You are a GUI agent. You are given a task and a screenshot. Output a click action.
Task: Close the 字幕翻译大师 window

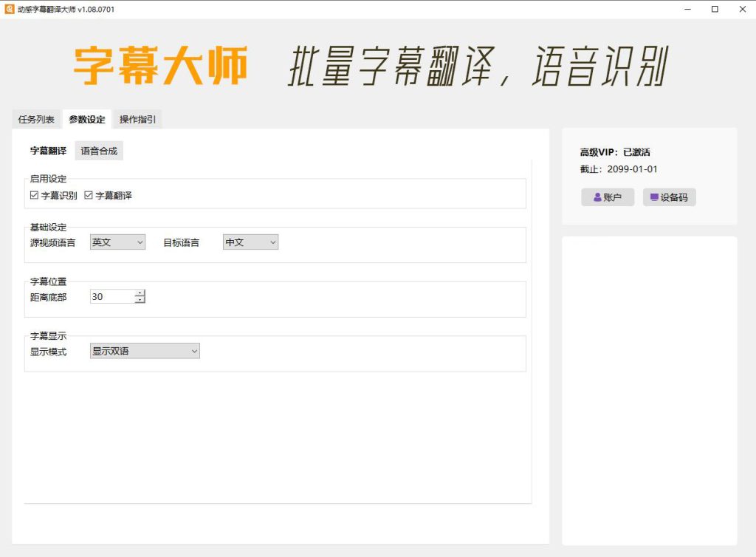[x=743, y=9]
